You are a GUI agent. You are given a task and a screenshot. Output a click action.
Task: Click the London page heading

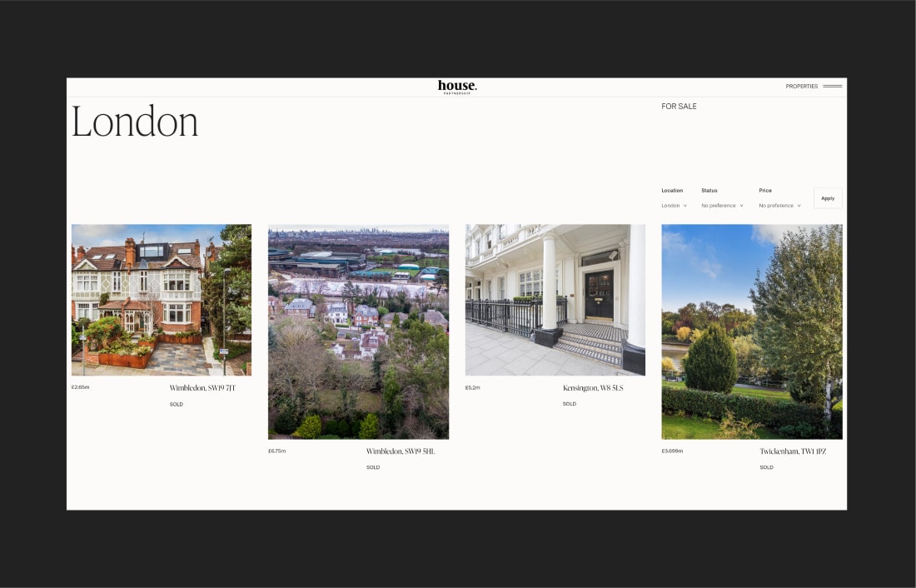pyautogui.click(x=135, y=122)
